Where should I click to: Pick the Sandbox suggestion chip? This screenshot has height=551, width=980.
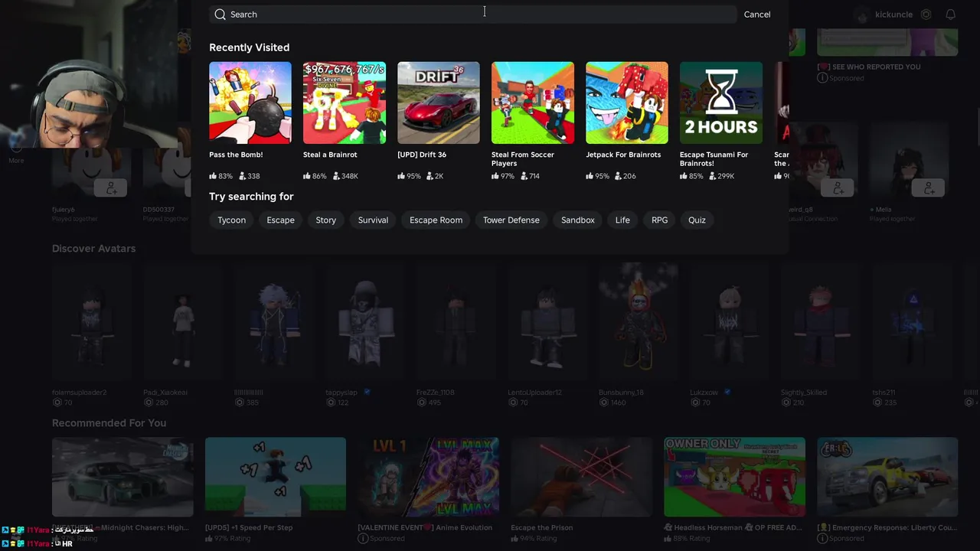578,220
